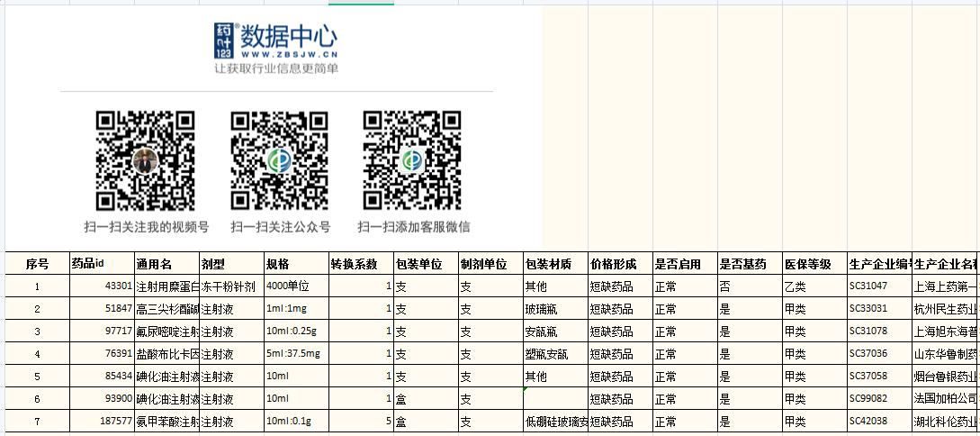Viewport: 980px width, 436px height.
Task: Click the 冻干粉针剂 dosage form cell
Action: [x=231, y=286]
